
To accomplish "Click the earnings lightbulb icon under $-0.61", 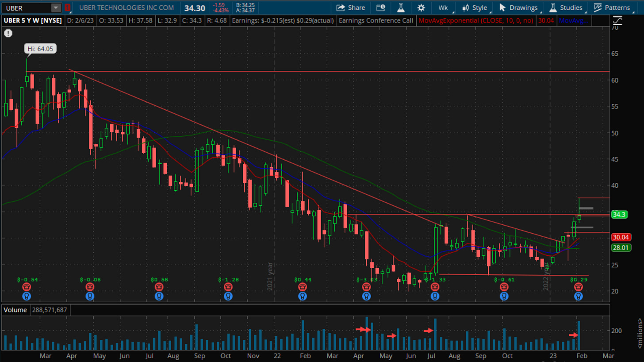I will click(504, 296).
